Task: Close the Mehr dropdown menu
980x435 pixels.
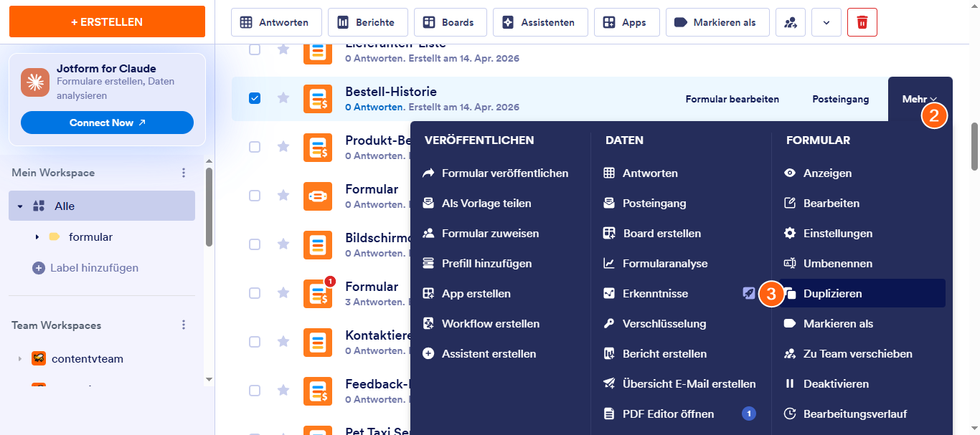Action: click(x=920, y=99)
